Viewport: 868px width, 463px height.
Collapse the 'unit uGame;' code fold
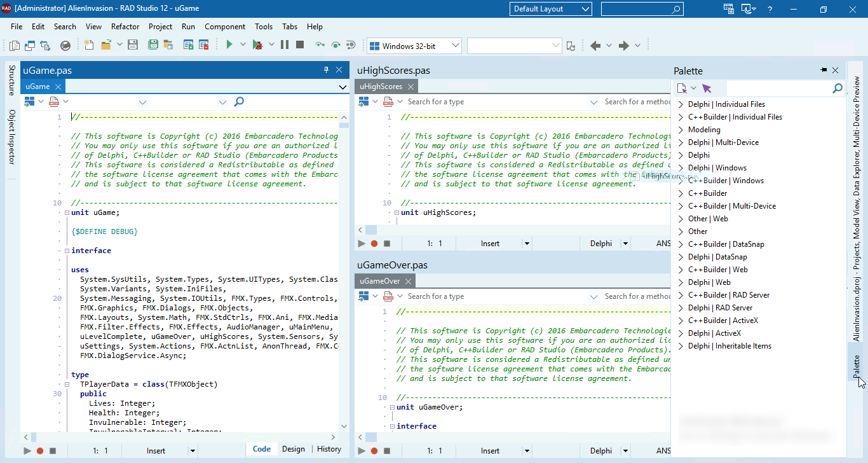point(66,213)
